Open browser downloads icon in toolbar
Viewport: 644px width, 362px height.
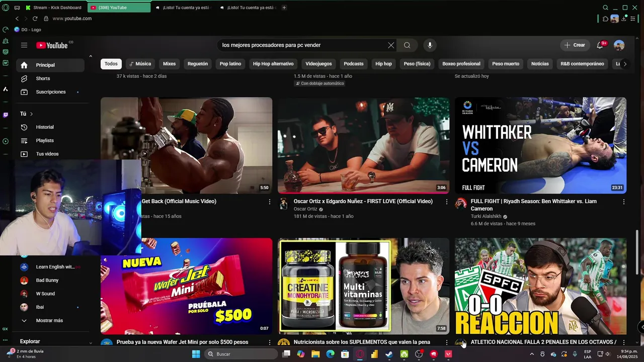coord(624,19)
